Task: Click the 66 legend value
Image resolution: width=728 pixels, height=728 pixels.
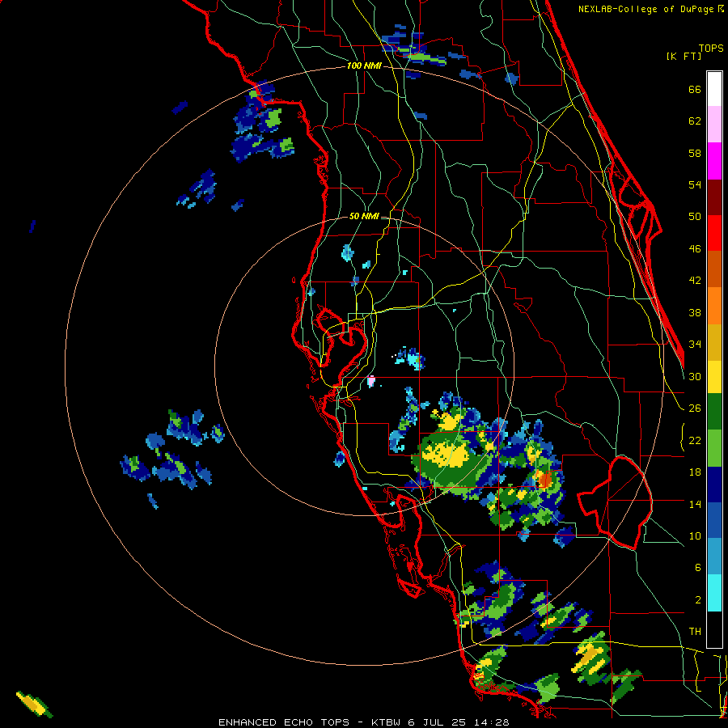Action: (x=695, y=89)
